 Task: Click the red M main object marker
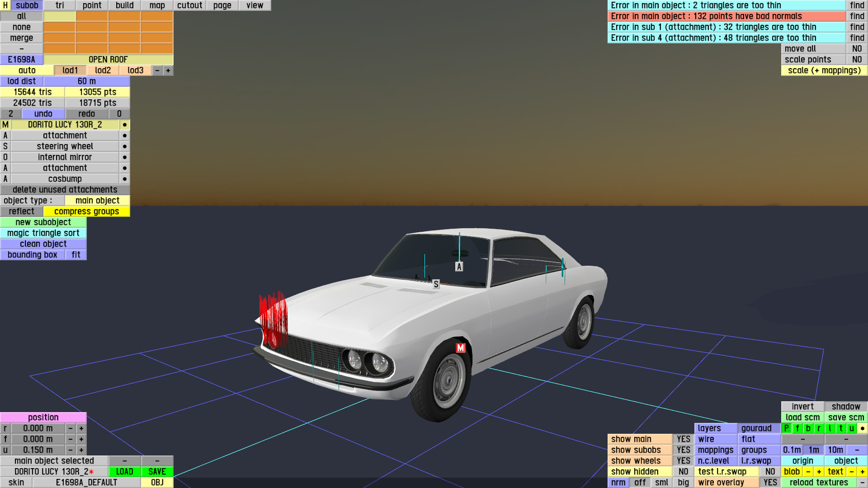click(x=460, y=348)
